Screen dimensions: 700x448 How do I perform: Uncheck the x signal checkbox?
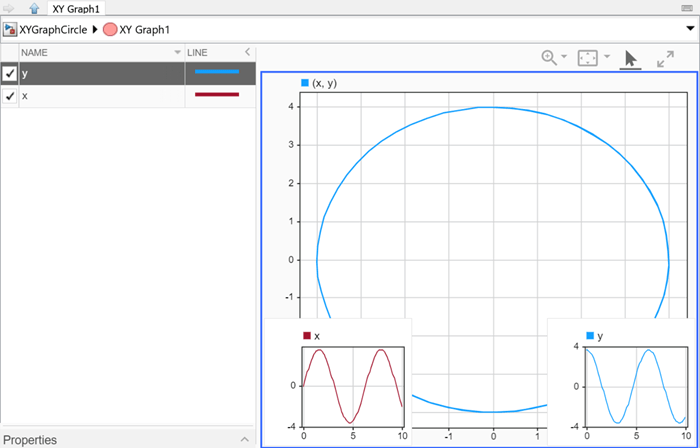coord(9,96)
